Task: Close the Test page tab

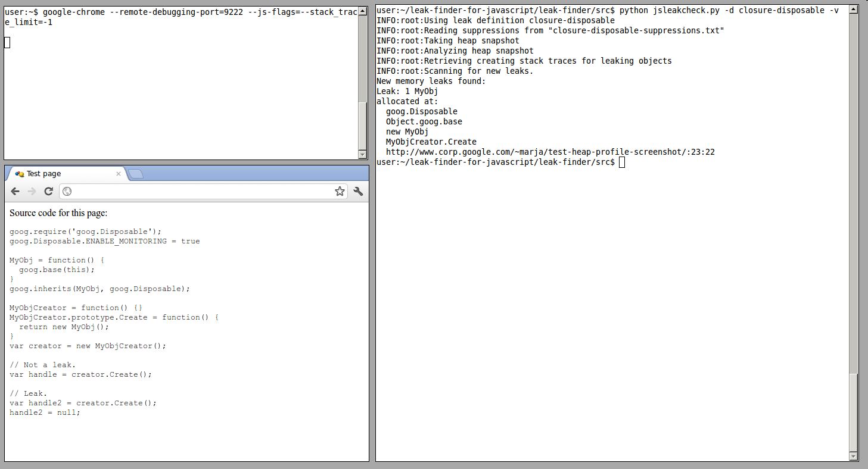Action: [119, 174]
